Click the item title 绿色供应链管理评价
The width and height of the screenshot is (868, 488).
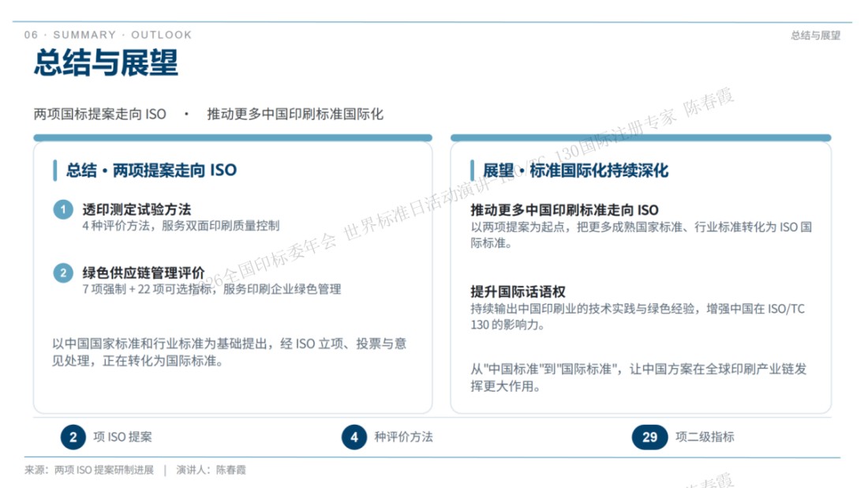(x=144, y=272)
